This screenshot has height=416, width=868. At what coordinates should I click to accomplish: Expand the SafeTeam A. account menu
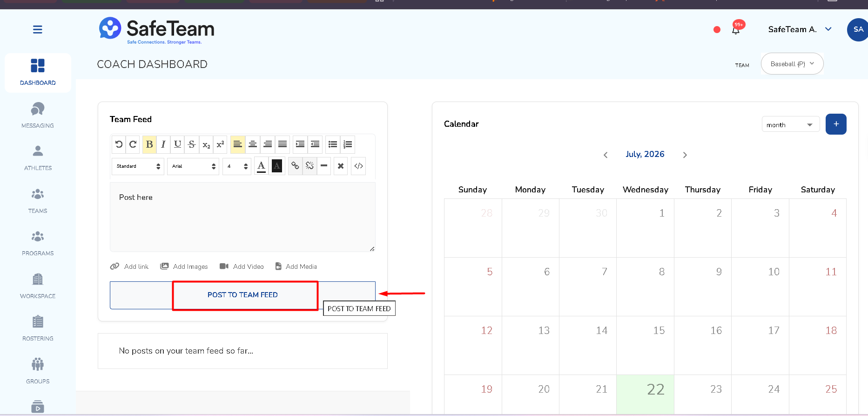tap(800, 29)
